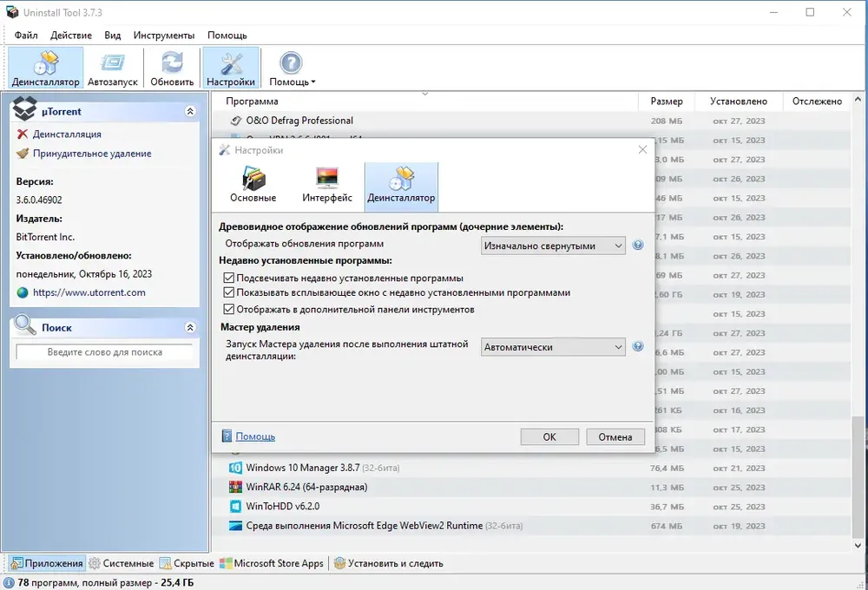868x590 pixels.
Task: Toggle Показывать всплывающее окно checkbox
Action: pyautogui.click(x=228, y=292)
